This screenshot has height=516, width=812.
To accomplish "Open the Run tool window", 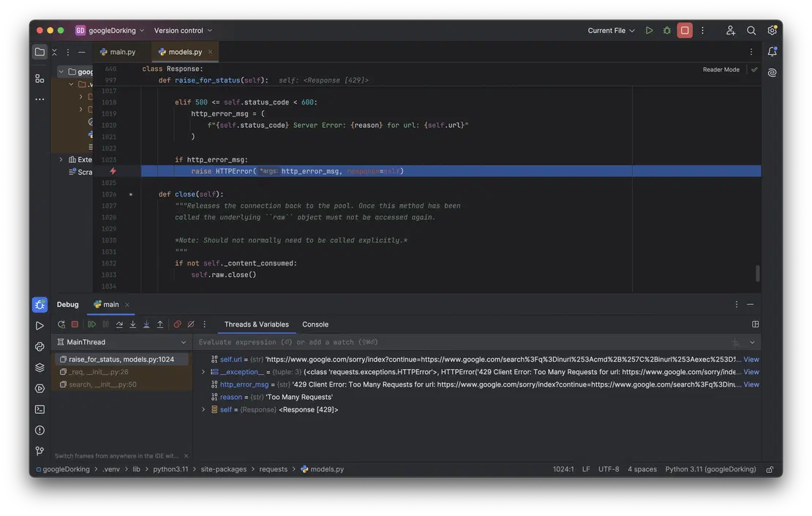I will click(40, 325).
